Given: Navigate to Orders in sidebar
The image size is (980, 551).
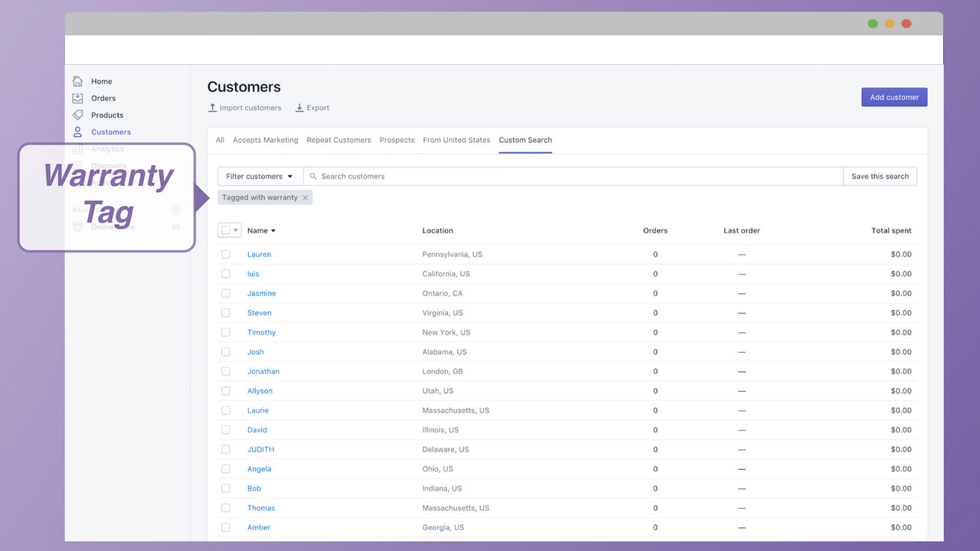Looking at the screenshot, I should (103, 98).
